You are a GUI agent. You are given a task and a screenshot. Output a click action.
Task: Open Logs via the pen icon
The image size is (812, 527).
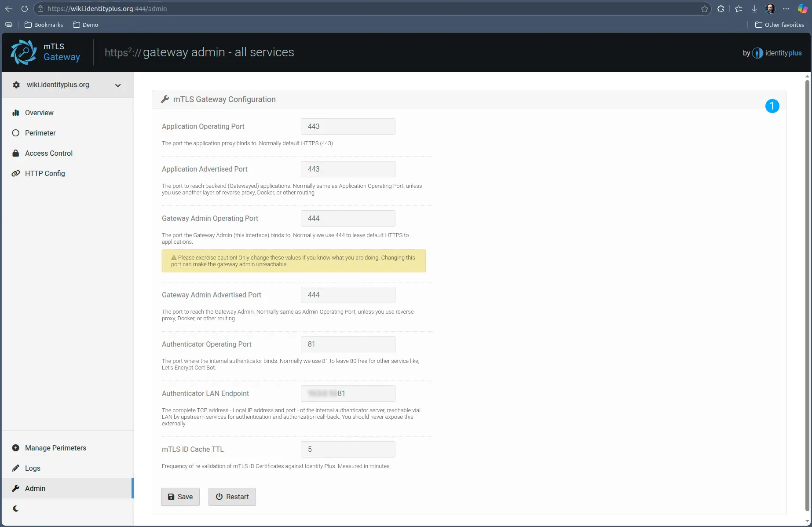(x=16, y=468)
